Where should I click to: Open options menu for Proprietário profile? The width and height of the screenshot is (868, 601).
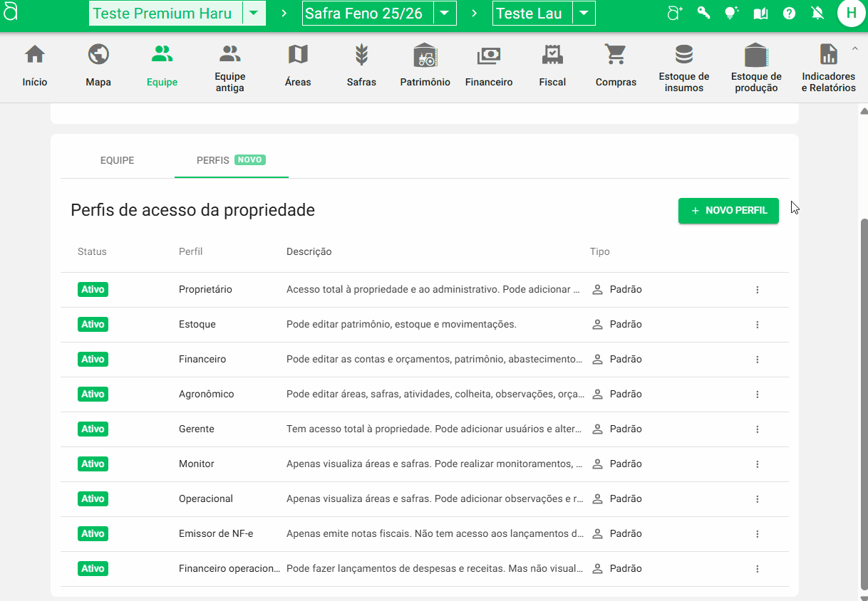coord(757,290)
